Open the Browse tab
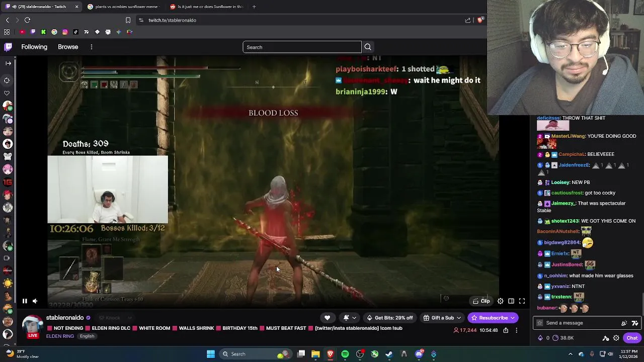The image size is (644, 362). point(68,47)
